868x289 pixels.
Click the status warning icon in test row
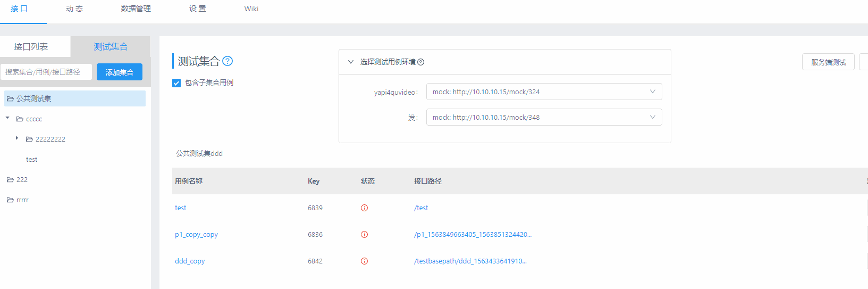coord(364,208)
